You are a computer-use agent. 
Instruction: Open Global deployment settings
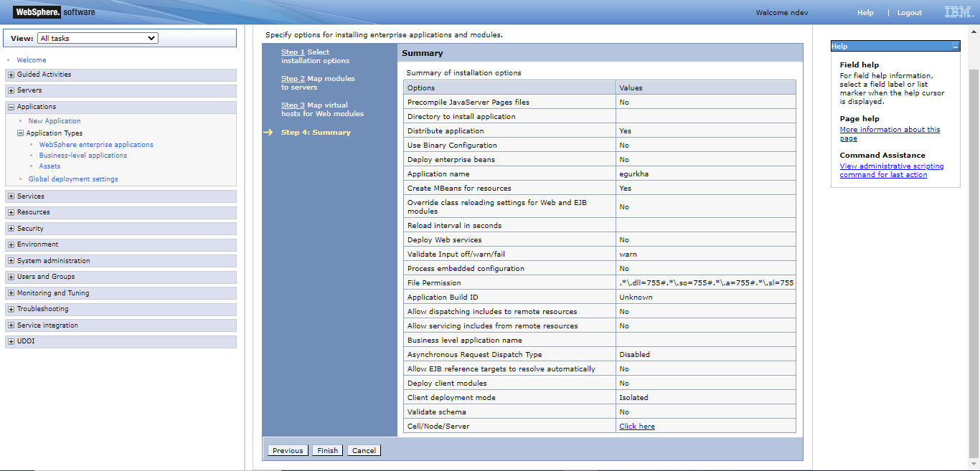73,179
